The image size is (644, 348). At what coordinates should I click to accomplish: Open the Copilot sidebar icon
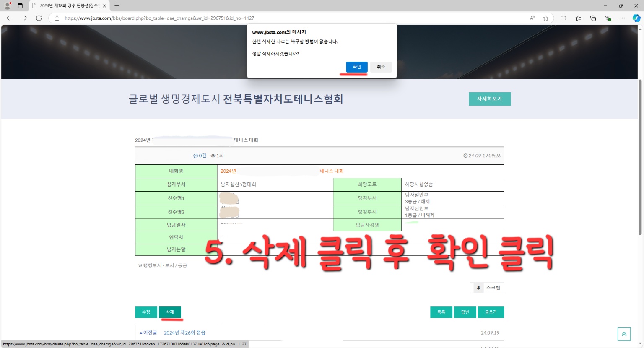(x=636, y=18)
